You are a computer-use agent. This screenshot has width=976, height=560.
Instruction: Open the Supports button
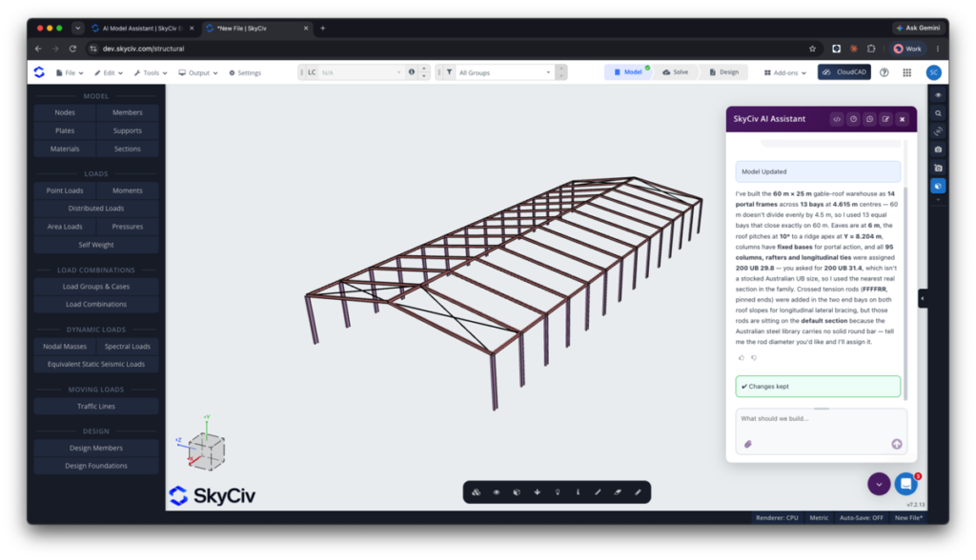[128, 130]
